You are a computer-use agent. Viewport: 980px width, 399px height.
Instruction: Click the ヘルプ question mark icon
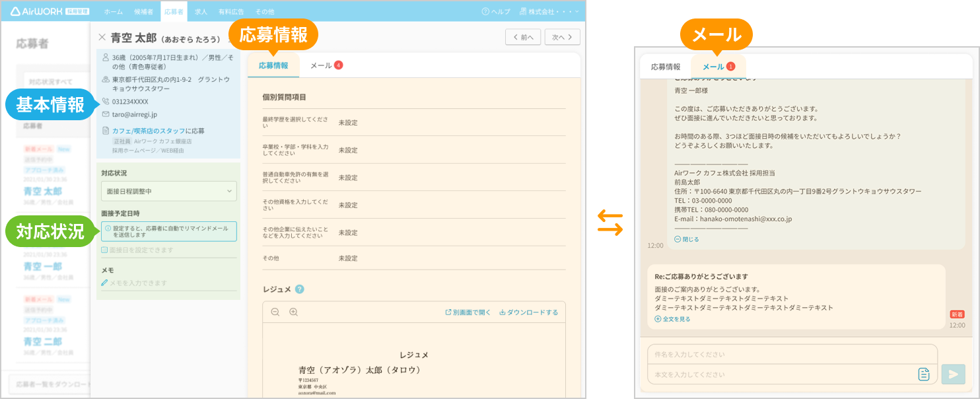tap(485, 12)
